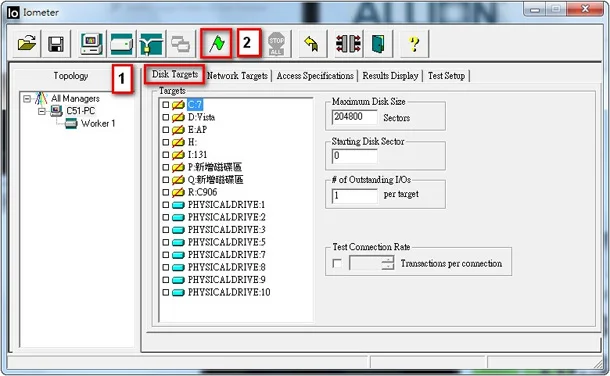This screenshot has width=610, height=376.
Task: Start new manager computer icon
Action: [91, 44]
